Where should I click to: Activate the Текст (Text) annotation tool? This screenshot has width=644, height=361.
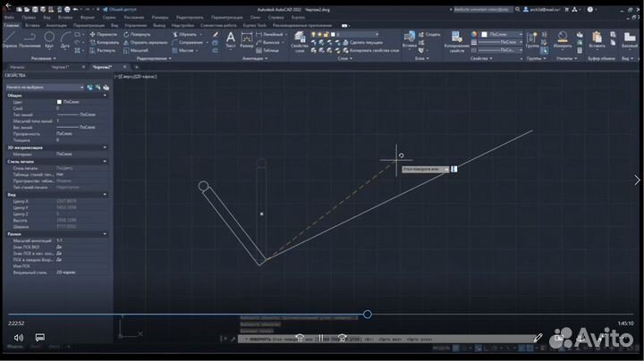230,38
